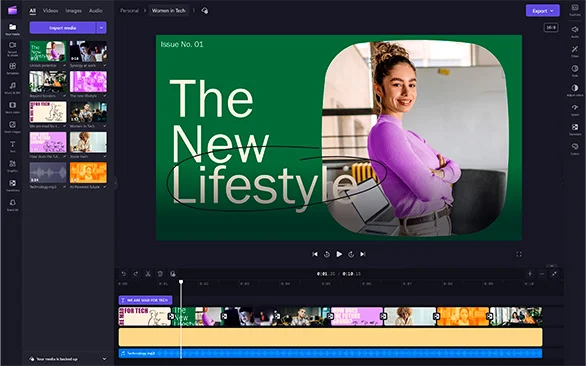Skip the preview forward five seconds
Screen dimensions: 586x366
(x=351, y=254)
